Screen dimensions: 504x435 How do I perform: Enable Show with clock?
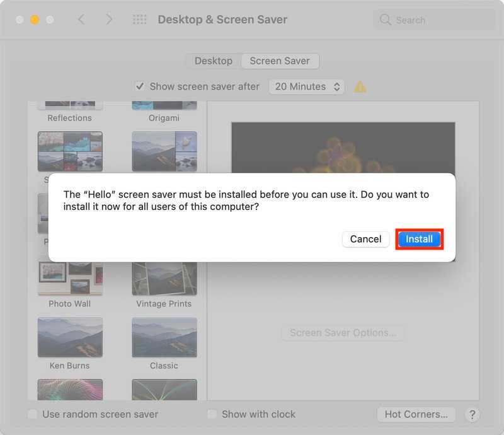click(x=212, y=414)
